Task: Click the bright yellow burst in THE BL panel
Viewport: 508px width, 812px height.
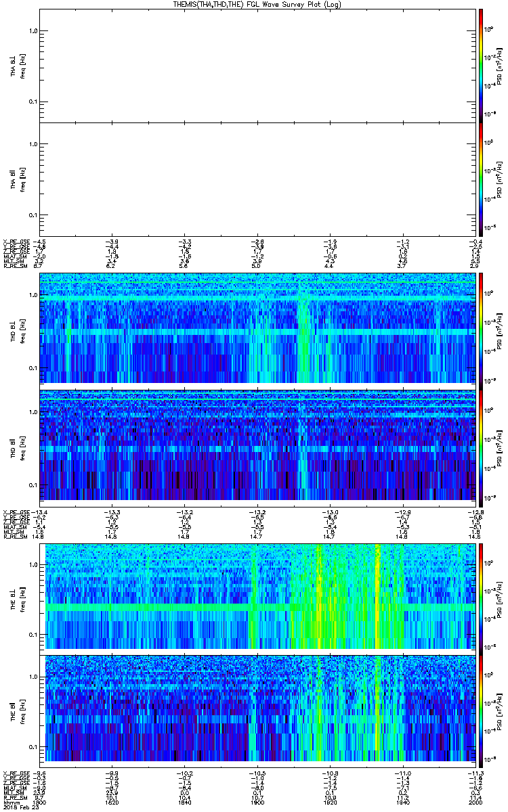Action: pyautogui.click(x=377, y=597)
